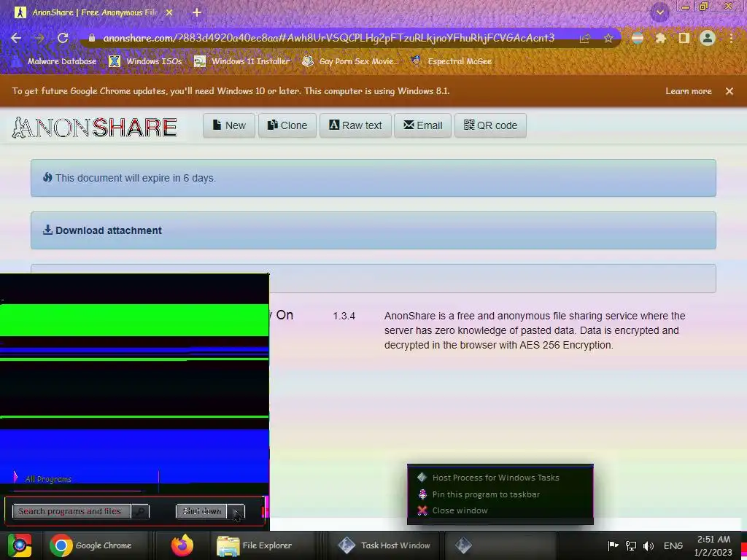The height and width of the screenshot is (560, 747).
Task: Click All Programs in Start menu
Action: 48,479
